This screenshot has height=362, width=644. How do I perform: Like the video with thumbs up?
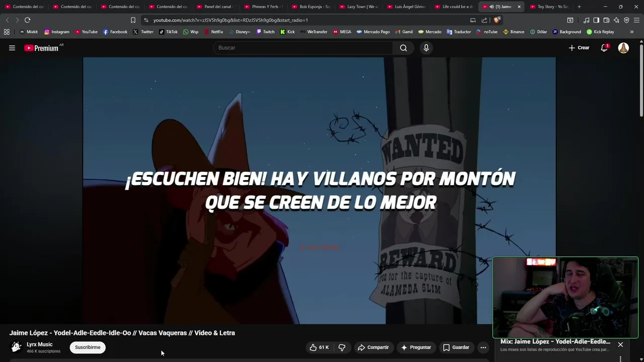point(319,347)
